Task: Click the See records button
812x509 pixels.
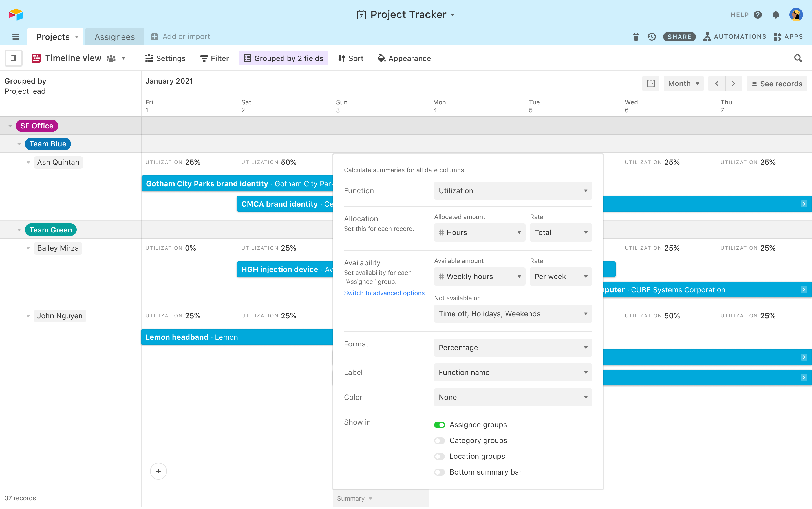Action: pos(776,83)
